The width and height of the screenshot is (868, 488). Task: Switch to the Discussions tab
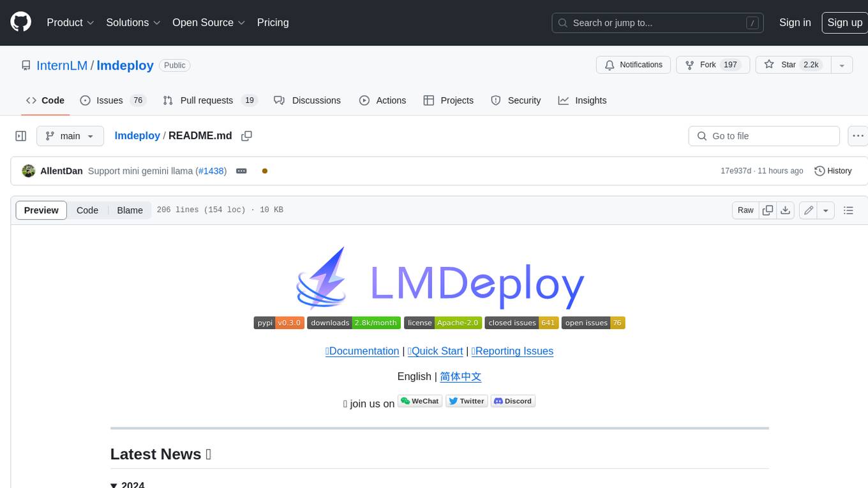(x=307, y=100)
